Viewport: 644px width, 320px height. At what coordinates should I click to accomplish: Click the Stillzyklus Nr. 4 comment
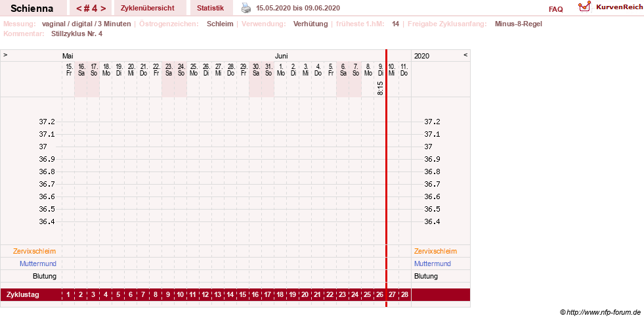[77, 34]
